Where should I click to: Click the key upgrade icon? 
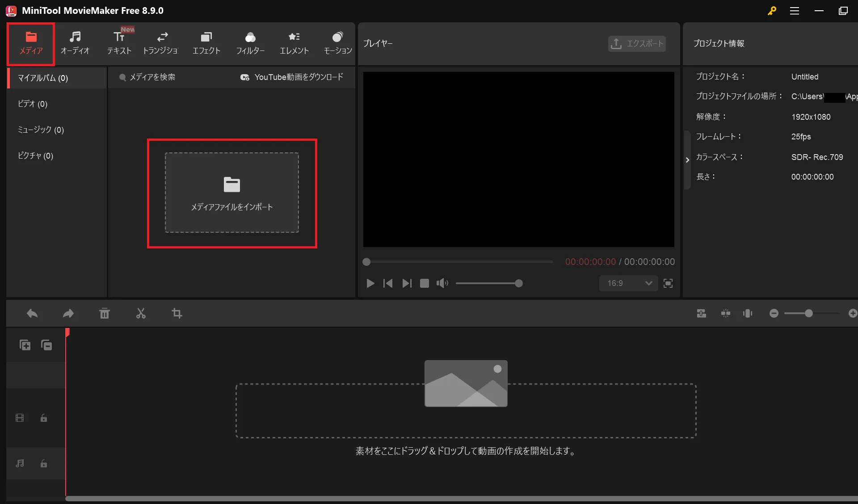[772, 11]
